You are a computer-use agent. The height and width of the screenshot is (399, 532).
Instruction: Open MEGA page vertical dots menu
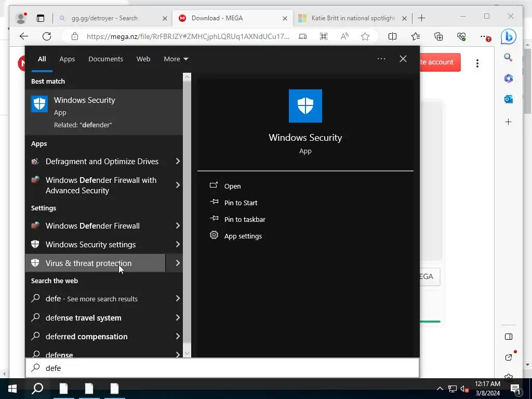click(477, 63)
